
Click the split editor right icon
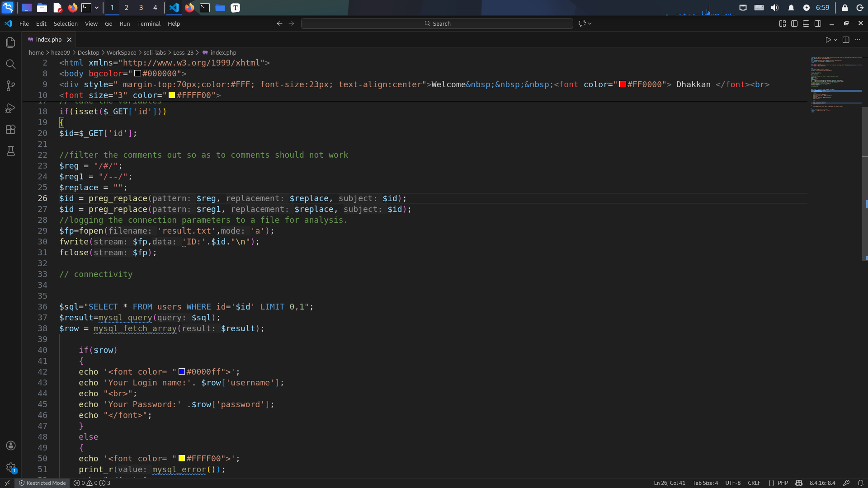point(846,40)
